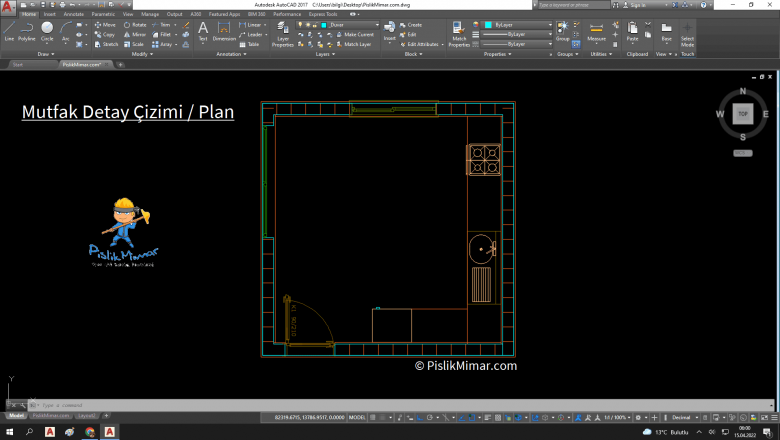780x440 pixels.
Task: Switch to the Annotate ribbon tab
Action: tap(73, 14)
